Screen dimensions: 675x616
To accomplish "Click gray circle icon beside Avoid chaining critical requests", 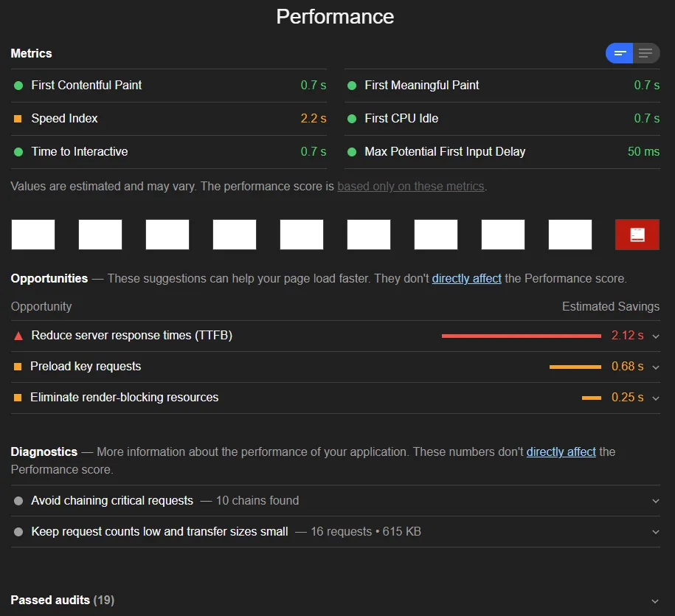I will [x=18, y=501].
